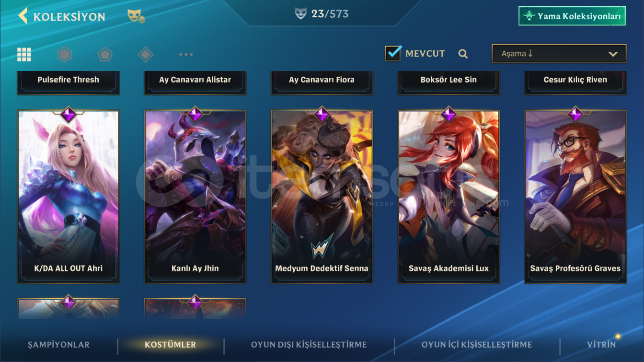Viewport: 644px width, 362px height.
Task: Expand the Aşama sort dropdown
Action: 559,54
